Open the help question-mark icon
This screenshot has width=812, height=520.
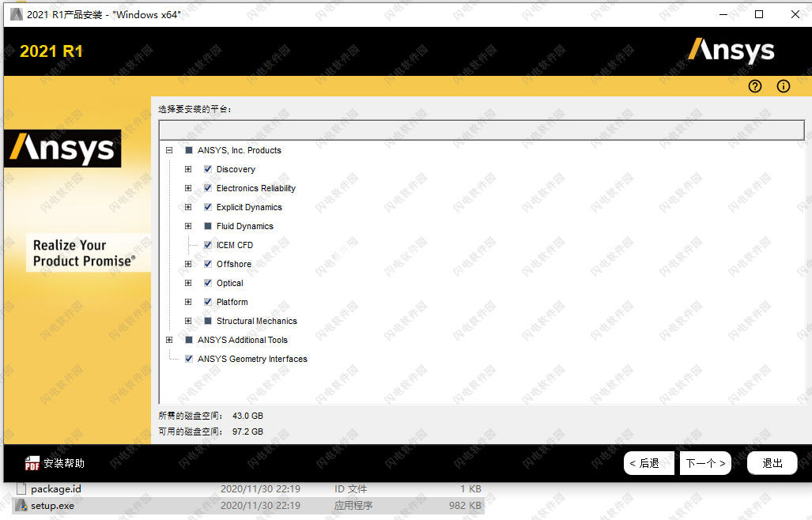(755, 86)
